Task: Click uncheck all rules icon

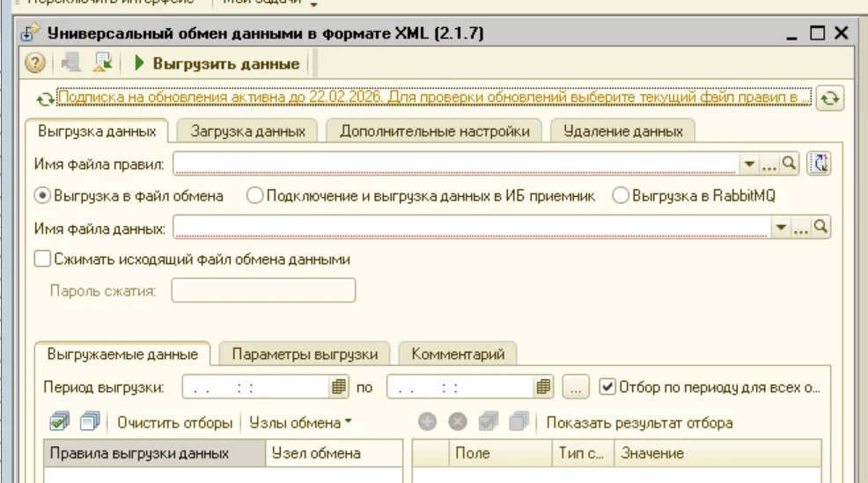Action: [89, 423]
